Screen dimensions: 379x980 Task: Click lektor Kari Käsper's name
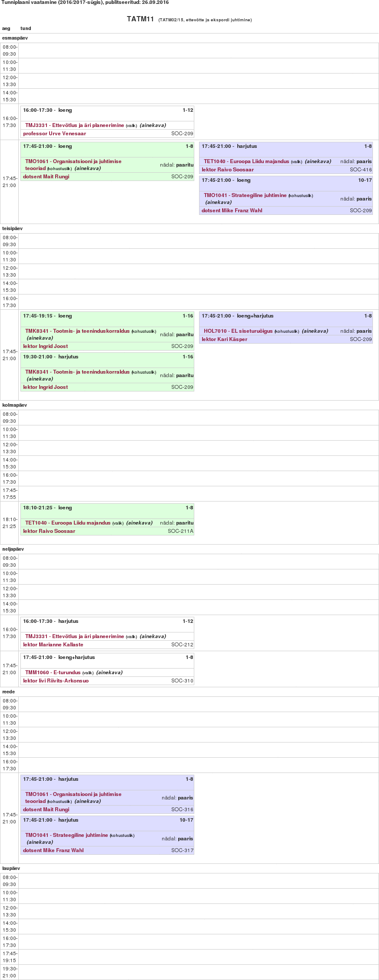pyautogui.click(x=224, y=339)
